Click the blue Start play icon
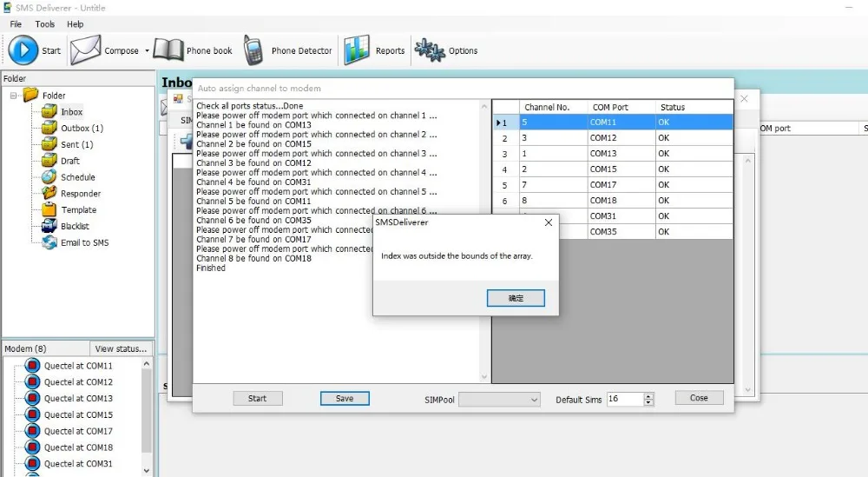868x477 pixels. click(x=23, y=50)
